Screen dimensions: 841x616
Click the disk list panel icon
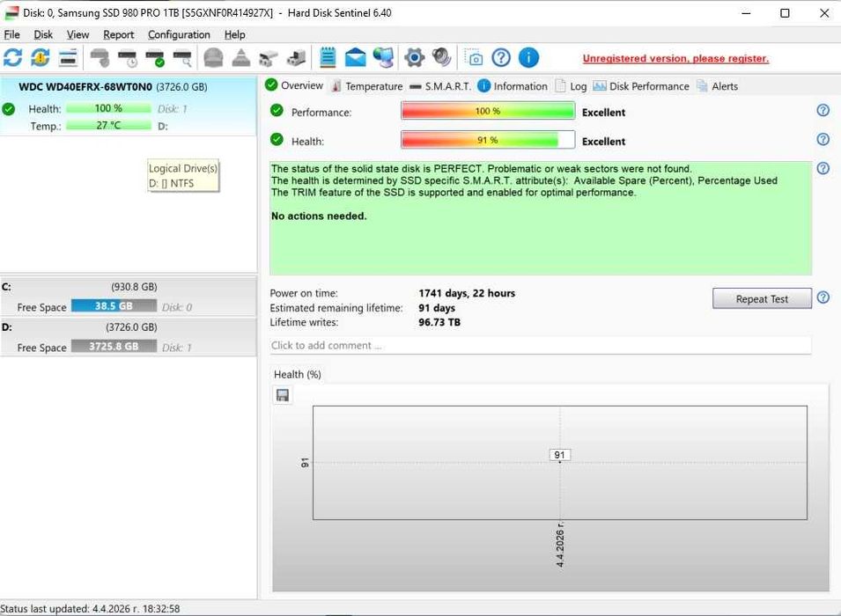[68, 57]
